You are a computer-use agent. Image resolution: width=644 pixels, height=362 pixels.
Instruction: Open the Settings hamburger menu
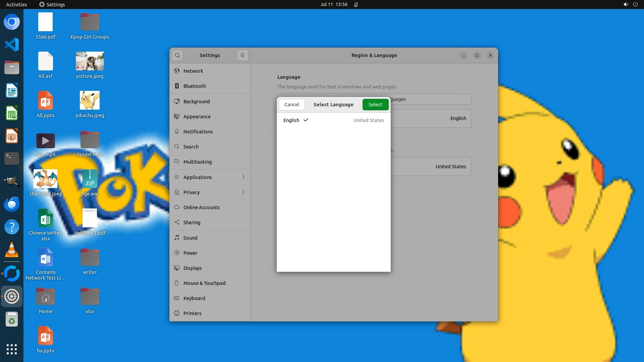click(x=243, y=55)
